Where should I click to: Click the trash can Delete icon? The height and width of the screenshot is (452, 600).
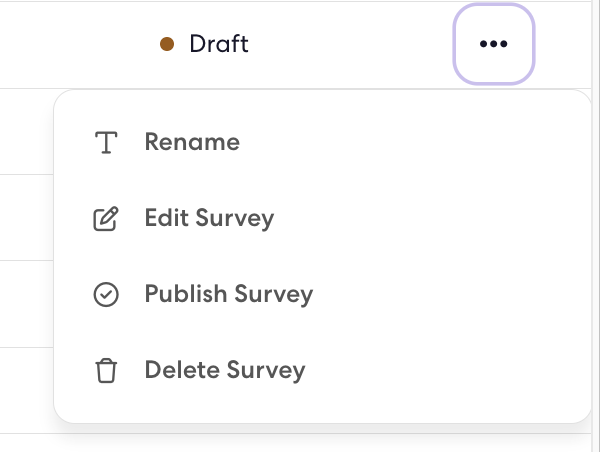(106, 370)
